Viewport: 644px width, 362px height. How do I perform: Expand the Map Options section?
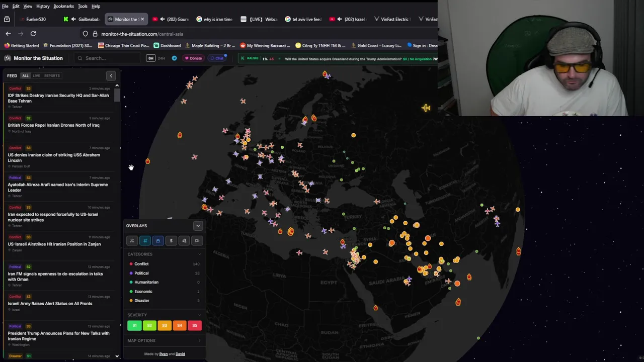click(165, 341)
